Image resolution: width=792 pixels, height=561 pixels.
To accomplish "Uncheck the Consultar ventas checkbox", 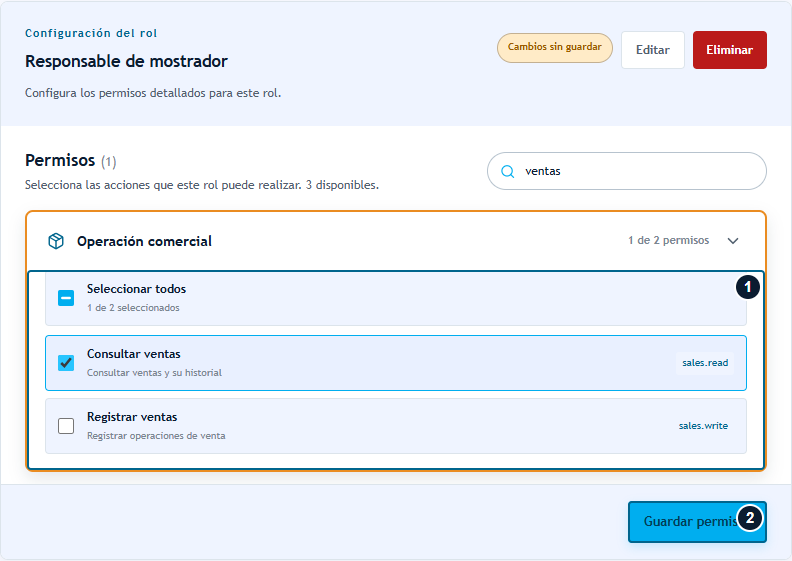I will [66, 363].
